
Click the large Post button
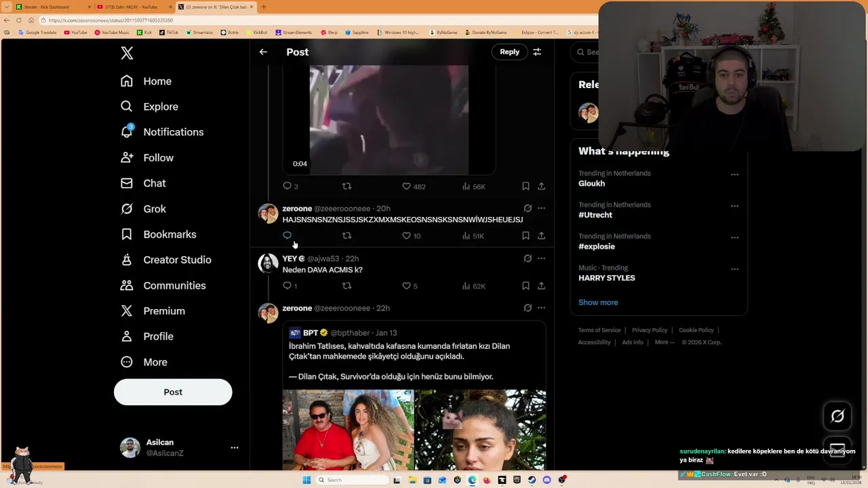(x=173, y=392)
